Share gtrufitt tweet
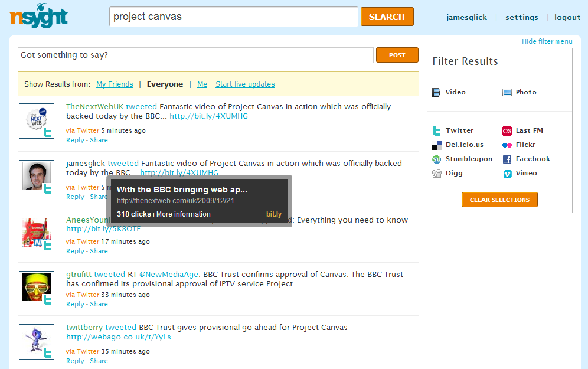Image resolution: width=588 pixels, height=369 pixels. (x=99, y=304)
